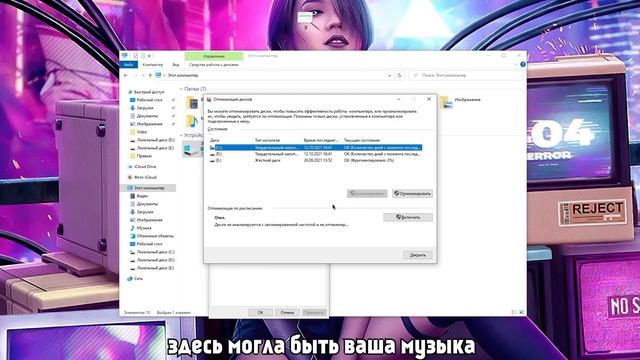Click the Оптимизировать button in the dialog

412,193
